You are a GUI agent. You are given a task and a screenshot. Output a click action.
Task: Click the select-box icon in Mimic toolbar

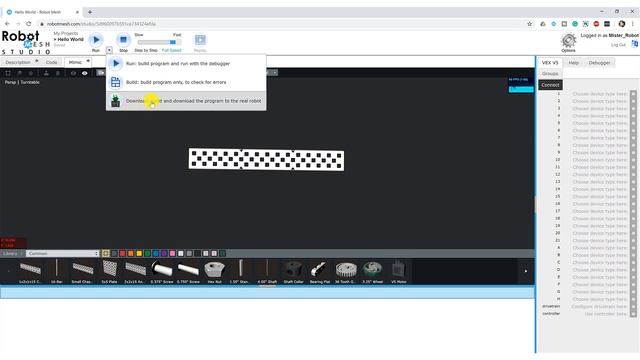pos(8,73)
